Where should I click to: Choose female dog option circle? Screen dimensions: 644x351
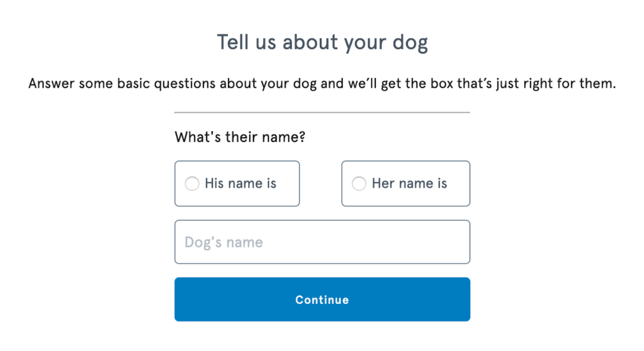click(x=359, y=183)
